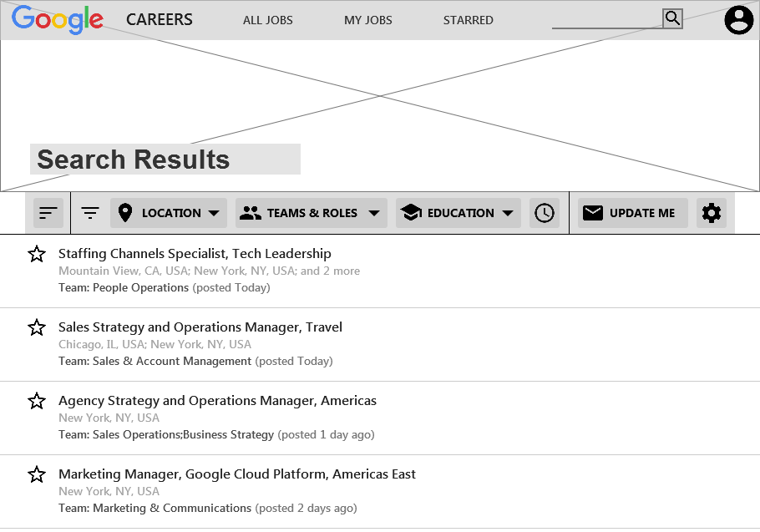
Task: Open the Starred tab
Action: [469, 20]
